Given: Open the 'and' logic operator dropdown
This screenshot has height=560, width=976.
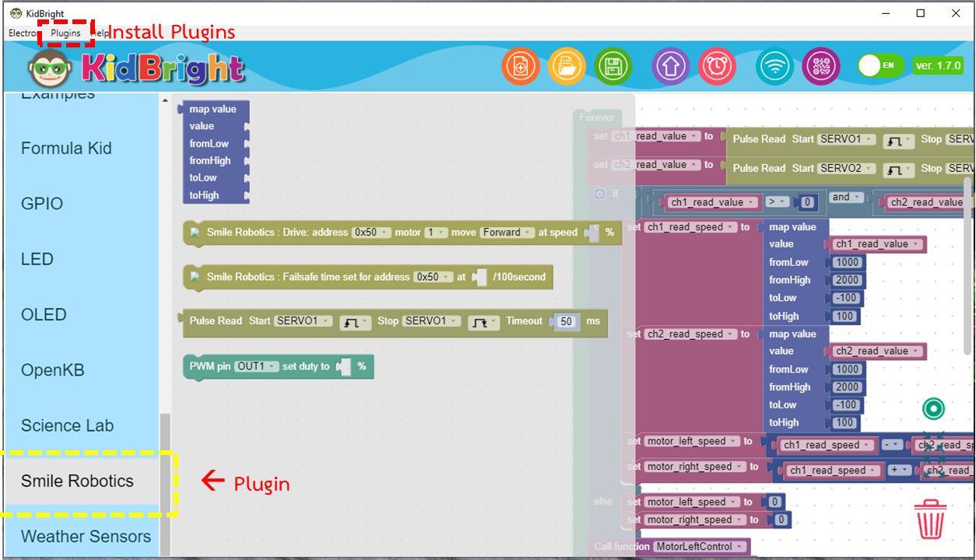Looking at the screenshot, I should click(845, 198).
